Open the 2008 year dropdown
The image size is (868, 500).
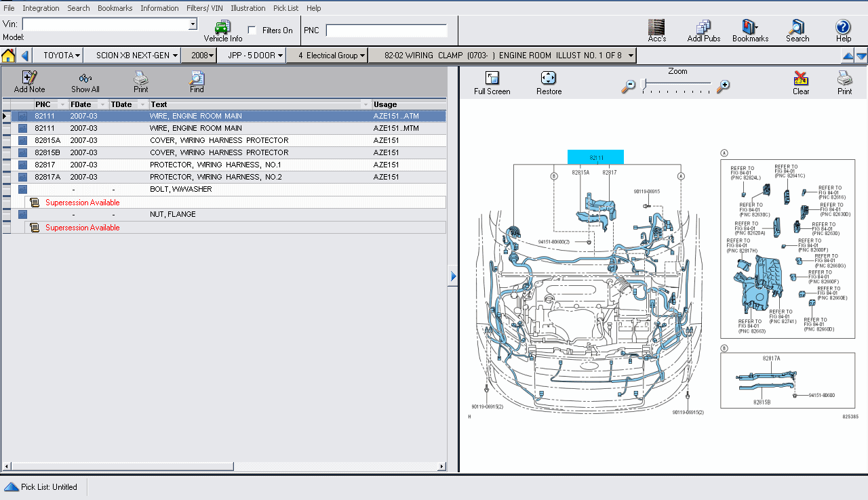(x=199, y=56)
